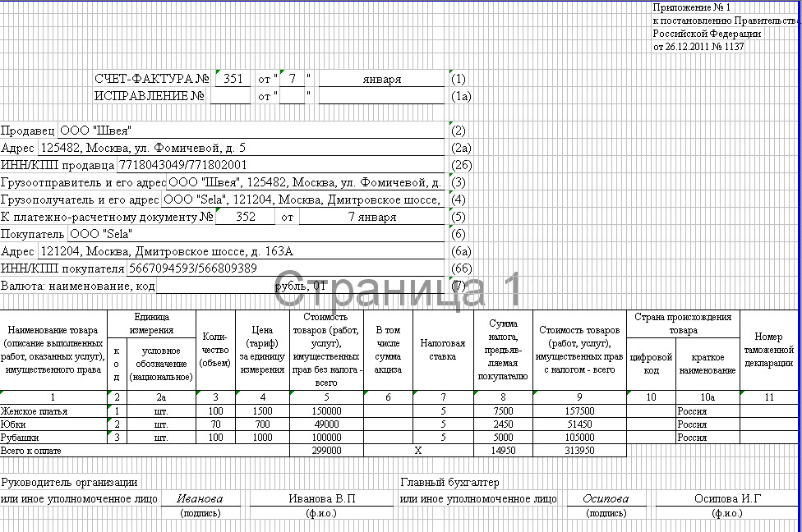Select the invoice month cell "января"

click(381, 79)
